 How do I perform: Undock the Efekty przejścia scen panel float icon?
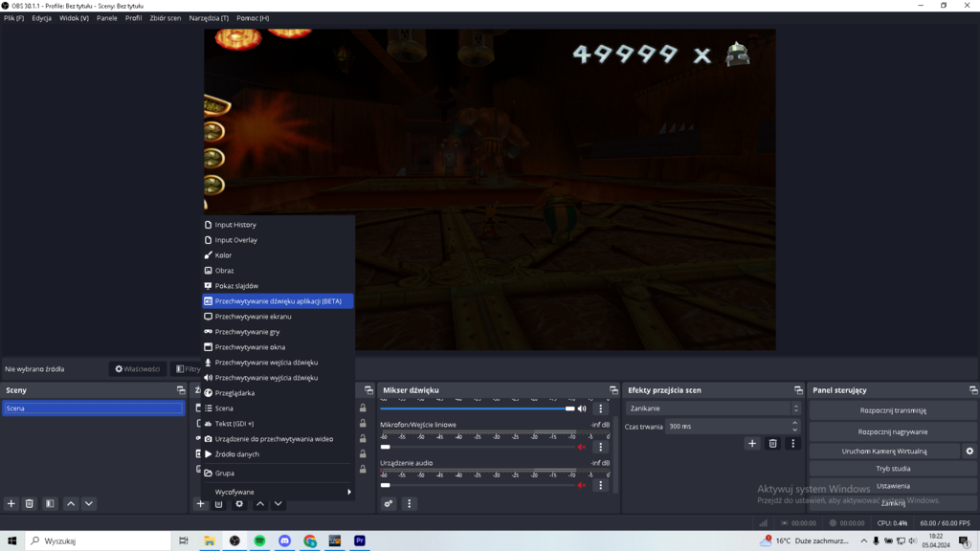[798, 390]
